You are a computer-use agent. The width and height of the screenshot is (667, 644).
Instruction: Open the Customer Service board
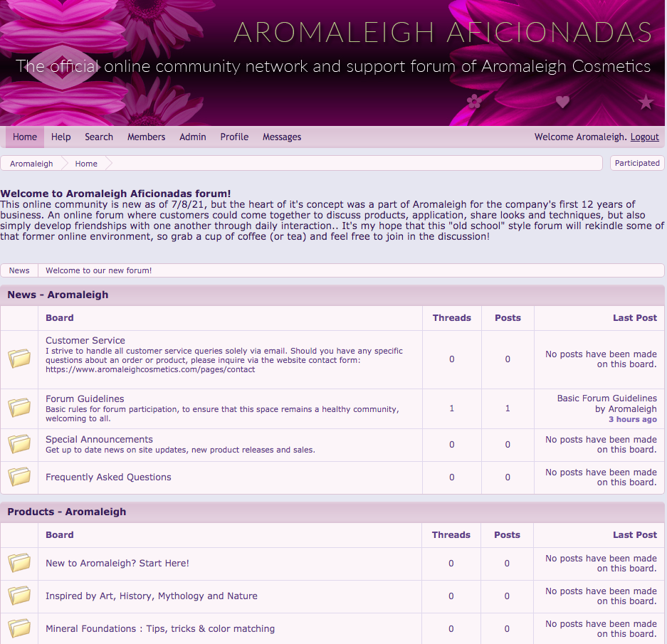85,340
